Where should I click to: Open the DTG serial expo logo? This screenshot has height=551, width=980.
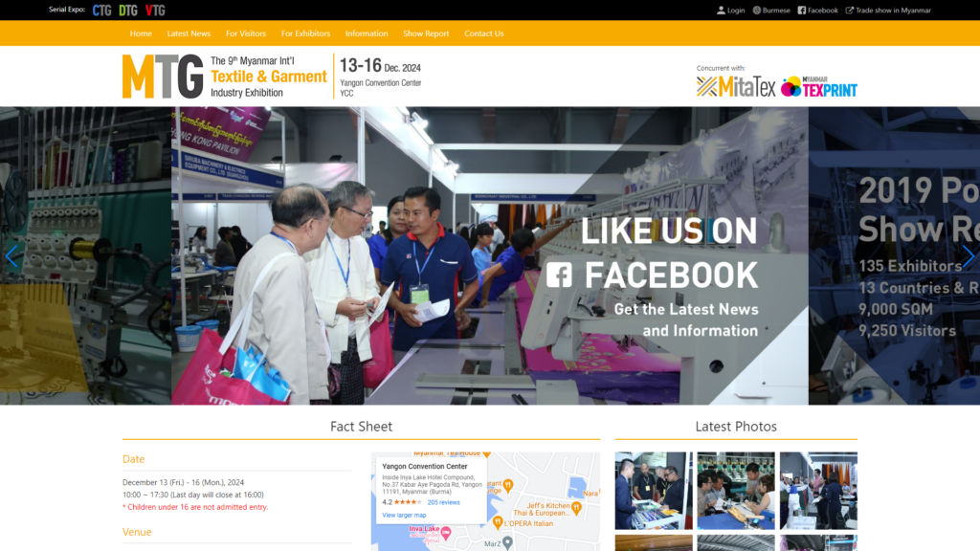coord(128,10)
